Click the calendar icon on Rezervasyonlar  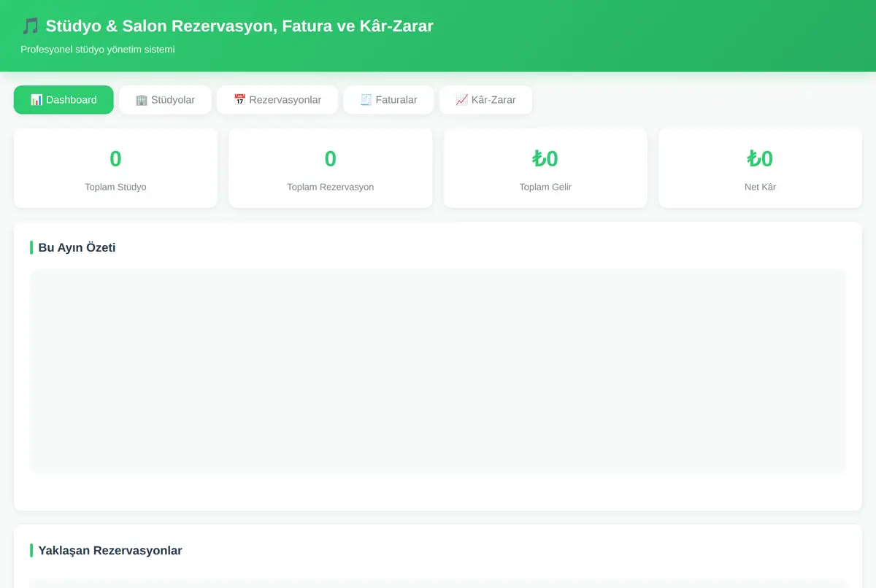click(239, 100)
